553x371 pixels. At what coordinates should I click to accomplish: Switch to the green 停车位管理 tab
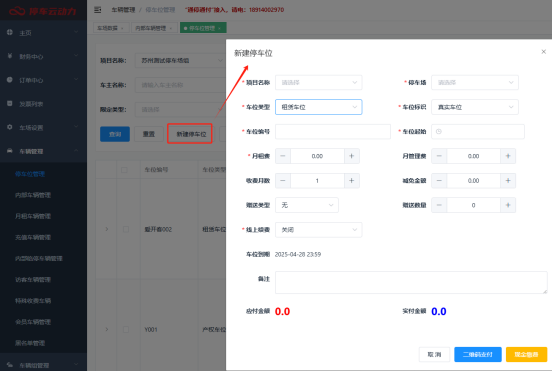(203, 28)
